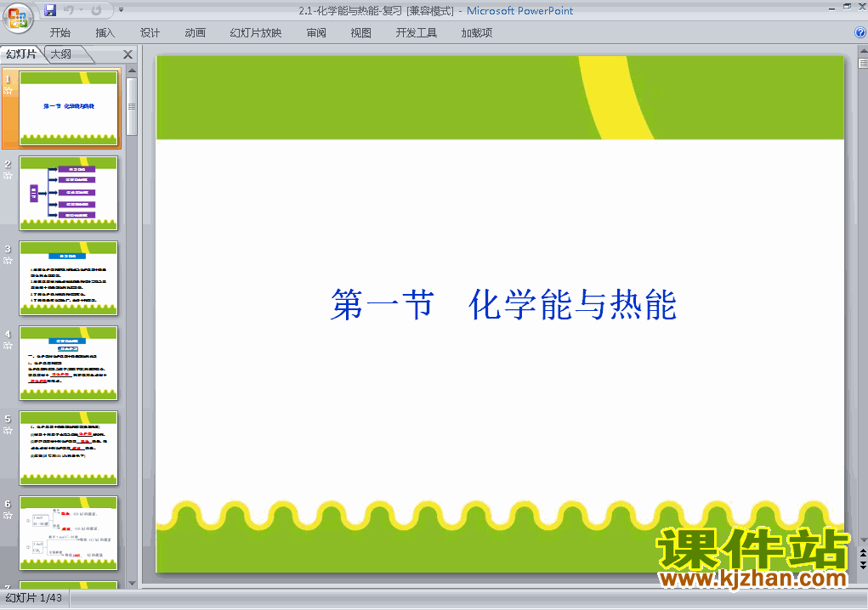Click the blue Help question mark icon
Viewport: 868px width, 610px height.
coord(860,32)
